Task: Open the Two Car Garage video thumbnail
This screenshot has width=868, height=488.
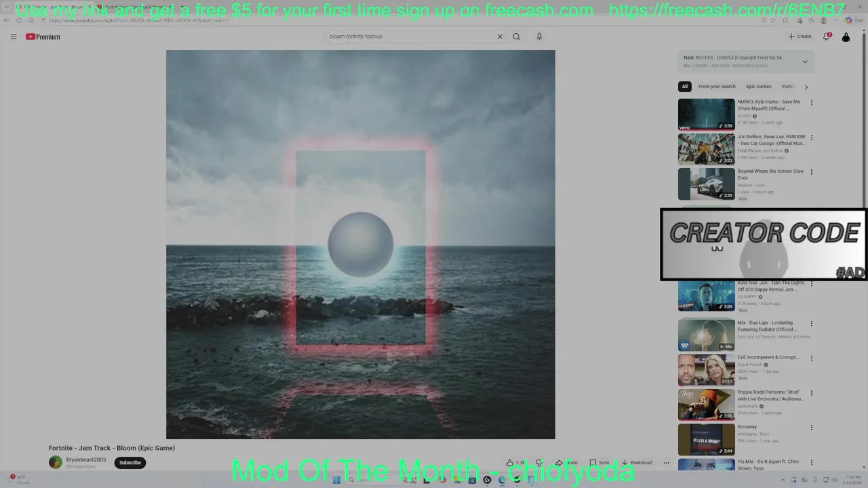Action: [706, 149]
